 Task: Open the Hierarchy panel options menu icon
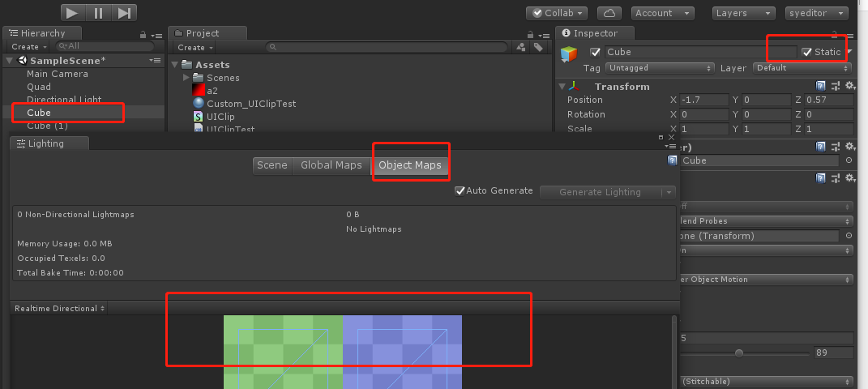point(158,35)
